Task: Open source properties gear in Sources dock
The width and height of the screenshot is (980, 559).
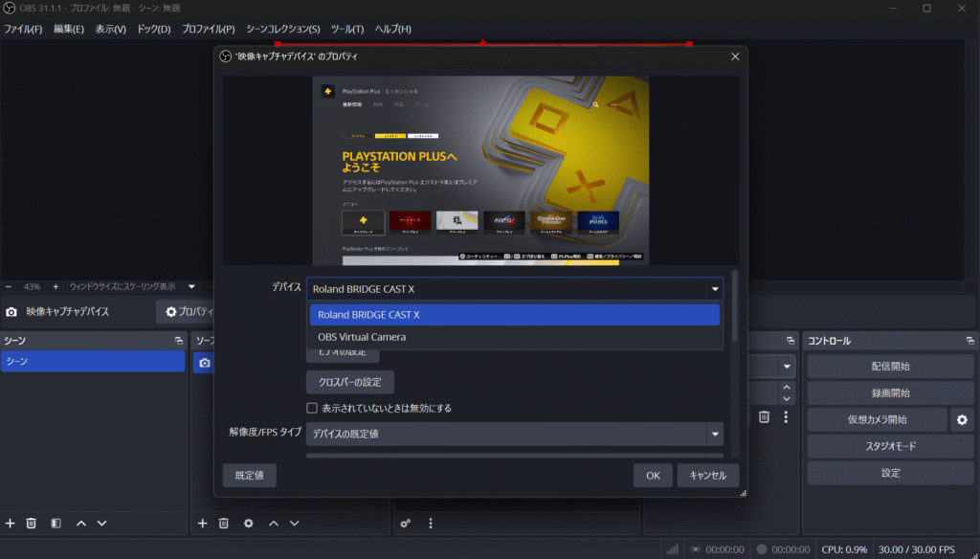Action: click(x=248, y=524)
